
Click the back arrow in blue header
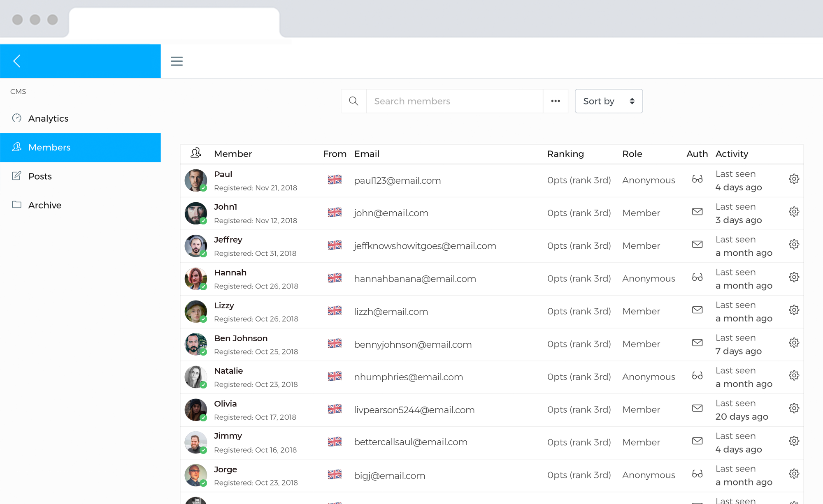[17, 61]
